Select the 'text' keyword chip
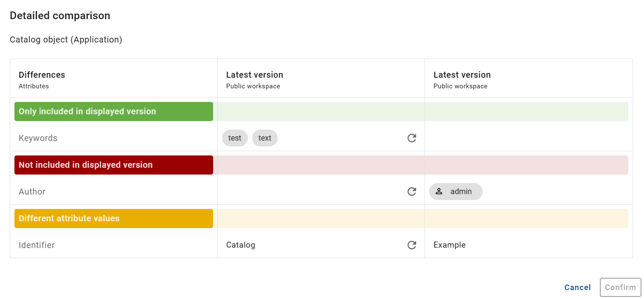Image resolution: width=644 pixels, height=299 pixels. [x=264, y=138]
